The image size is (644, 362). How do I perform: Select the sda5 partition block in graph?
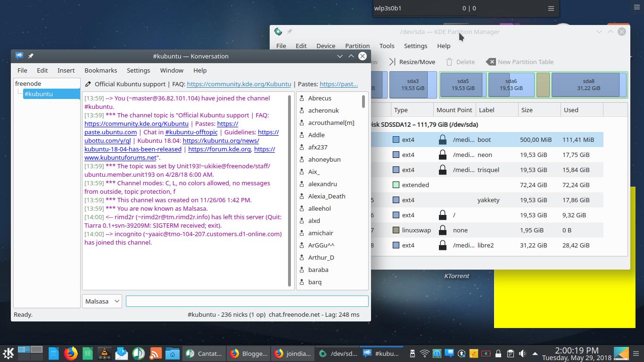pos(463,85)
